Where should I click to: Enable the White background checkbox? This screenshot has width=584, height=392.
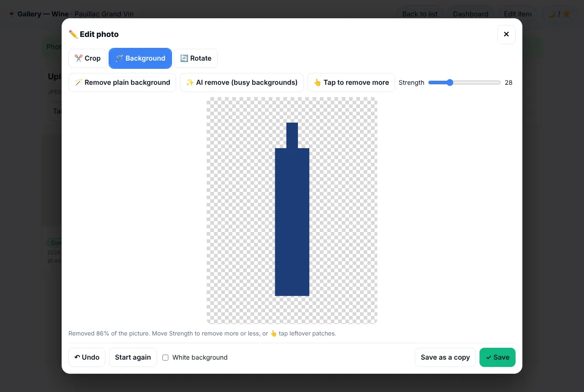coord(166,357)
